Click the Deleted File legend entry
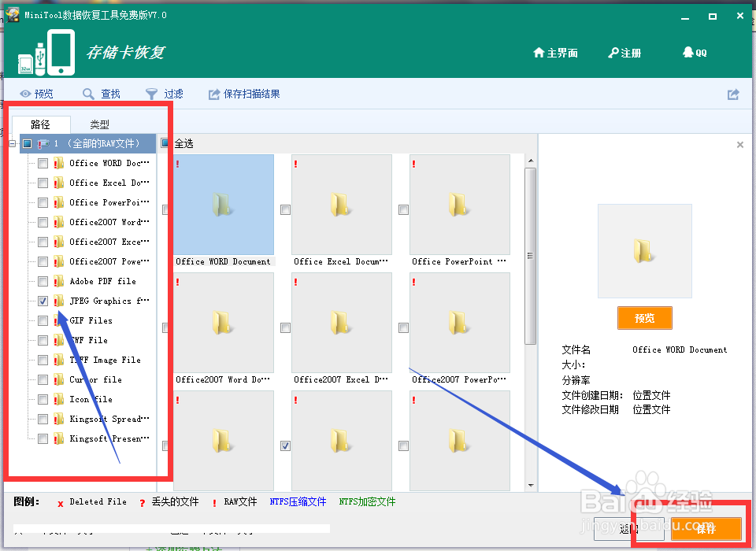 92,502
